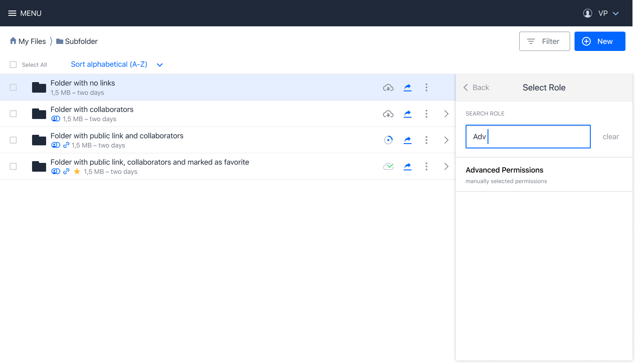Click cloud download icon for Folder with no links
The height and width of the screenshot is (364, 636).
coord(388,87)
